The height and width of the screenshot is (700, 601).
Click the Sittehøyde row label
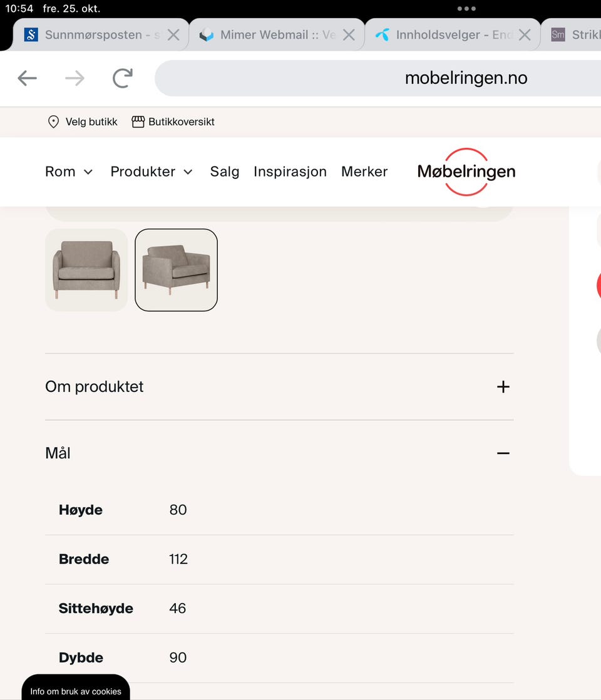pos(96,609)
